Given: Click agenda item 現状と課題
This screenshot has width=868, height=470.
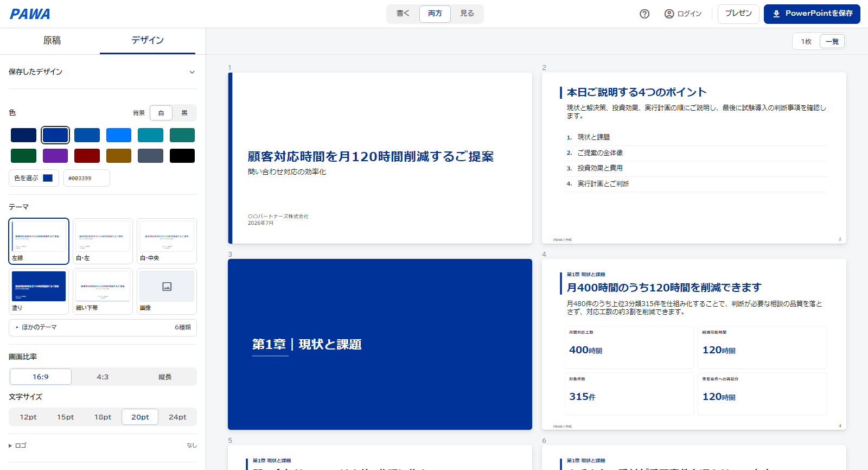Looking at the screenshot, I should click(593, 137).
